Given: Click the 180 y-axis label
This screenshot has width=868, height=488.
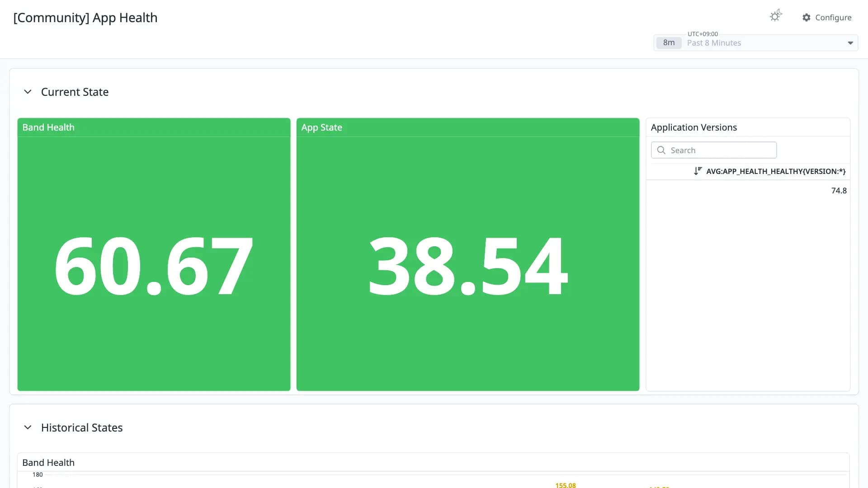Looking at the screenshot, I should pyautogui.click(x=38, y=474).
